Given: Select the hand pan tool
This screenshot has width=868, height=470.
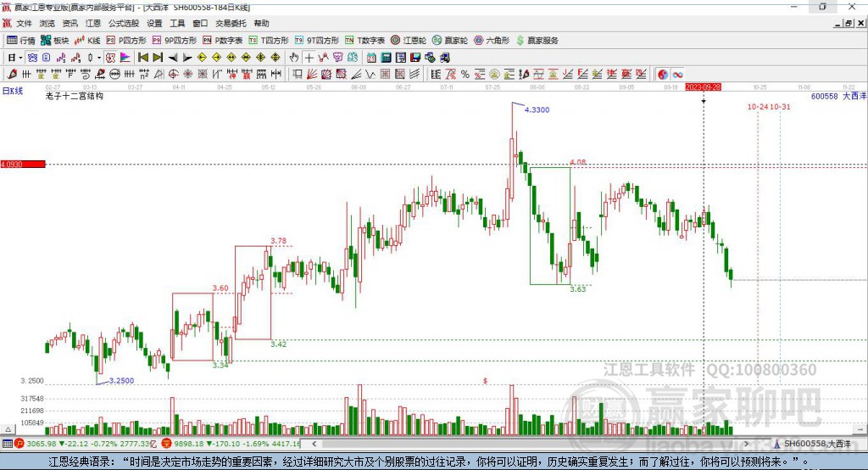Looking at the screenshot, I should 294,58.
